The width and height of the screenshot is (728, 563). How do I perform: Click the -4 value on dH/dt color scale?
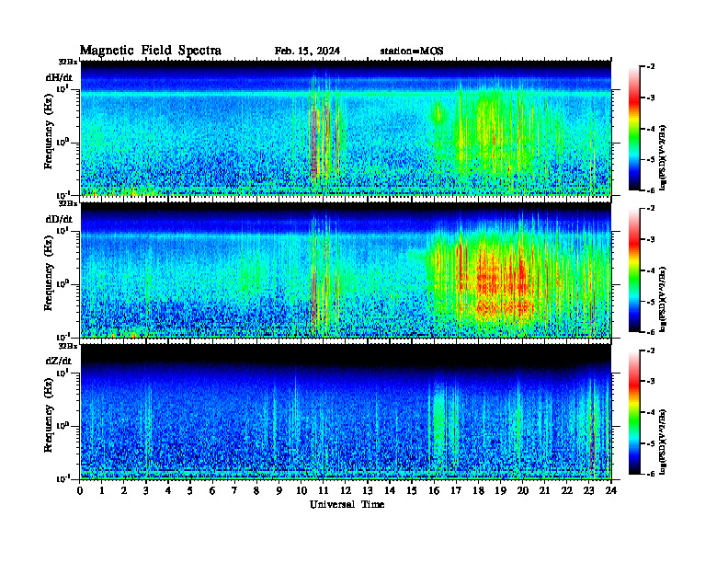pyautogui.click(x=651, y=129)
